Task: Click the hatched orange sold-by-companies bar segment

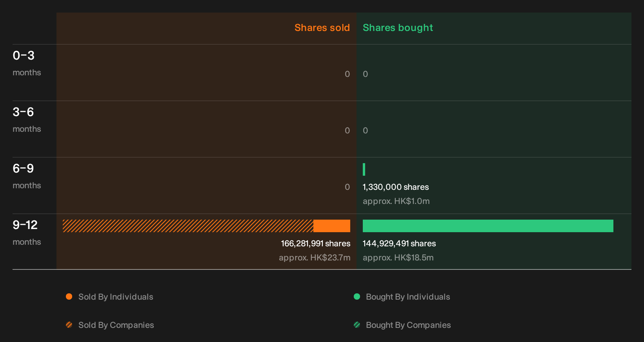Action: 188,226
